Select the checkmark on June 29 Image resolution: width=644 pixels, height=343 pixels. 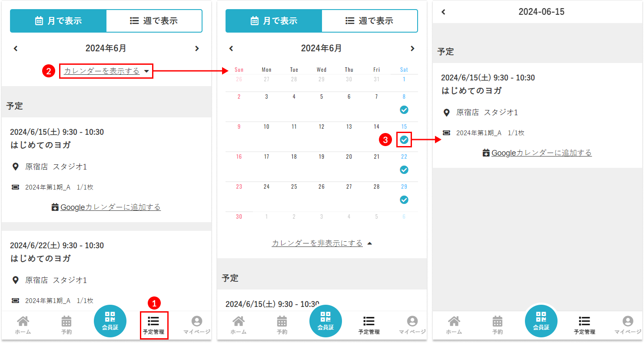404,200
